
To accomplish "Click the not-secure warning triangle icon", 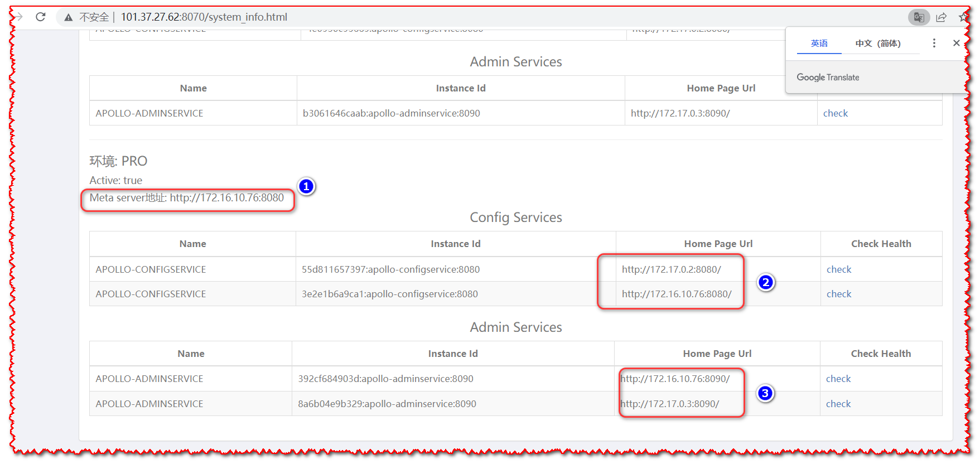I will coord(69,17).
